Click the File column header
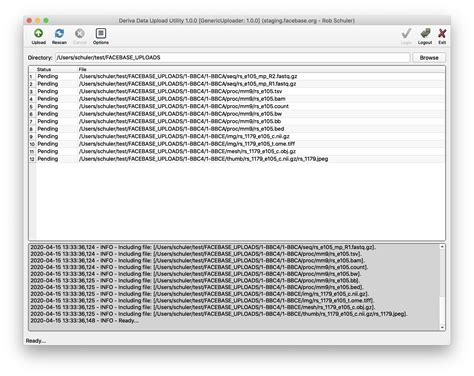 coord(83,69)
